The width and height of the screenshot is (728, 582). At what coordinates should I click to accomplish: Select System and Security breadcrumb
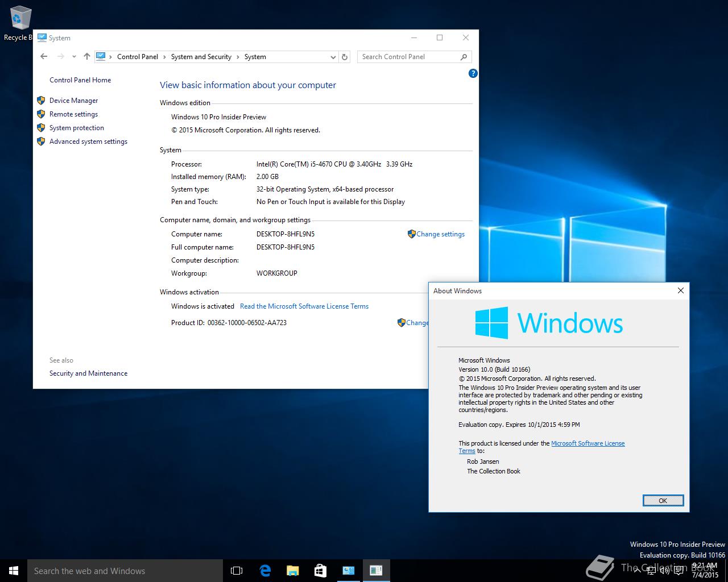click(x=201, y=57)
